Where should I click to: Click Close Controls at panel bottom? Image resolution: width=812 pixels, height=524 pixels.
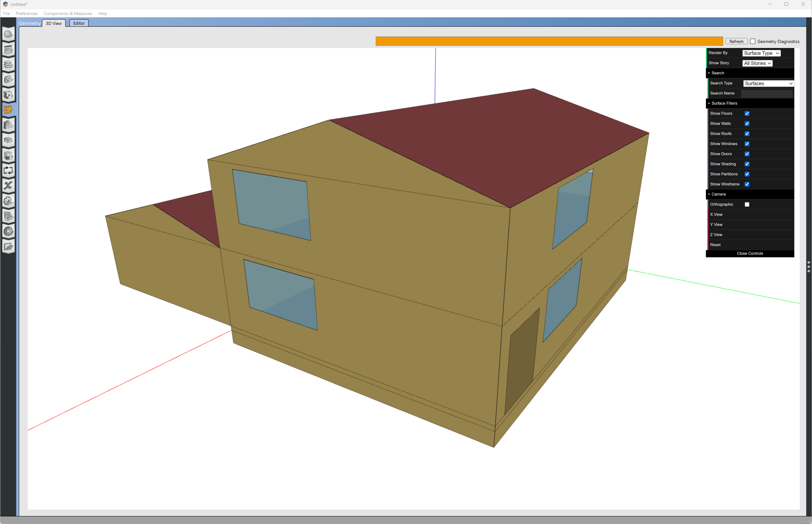point(750,253)
